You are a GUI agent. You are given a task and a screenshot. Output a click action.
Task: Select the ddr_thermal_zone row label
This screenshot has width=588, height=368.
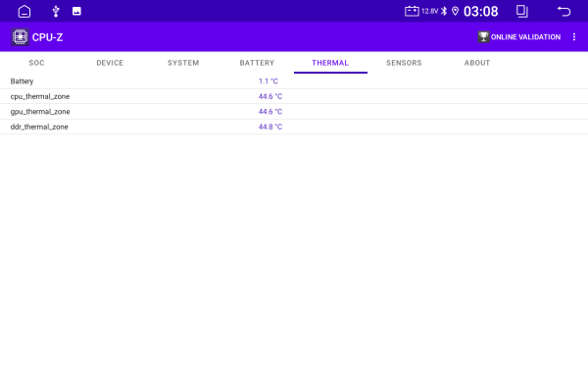(x=39, y=127)
